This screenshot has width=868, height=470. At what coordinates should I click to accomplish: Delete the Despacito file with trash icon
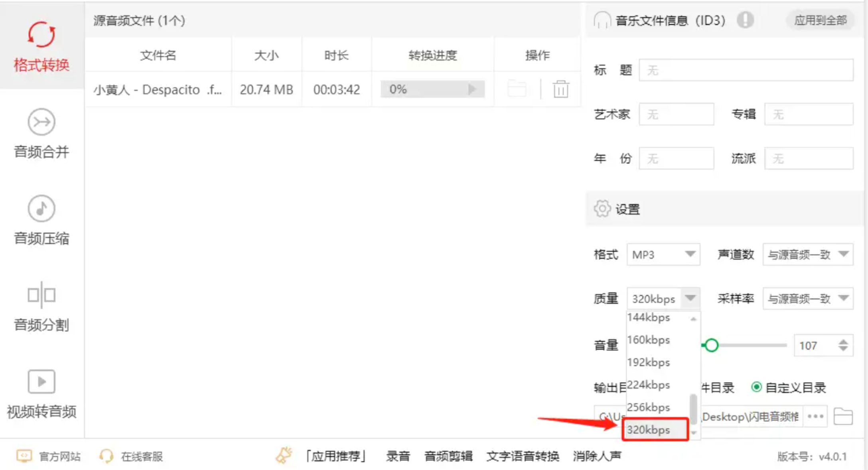[x=560, y=89]
